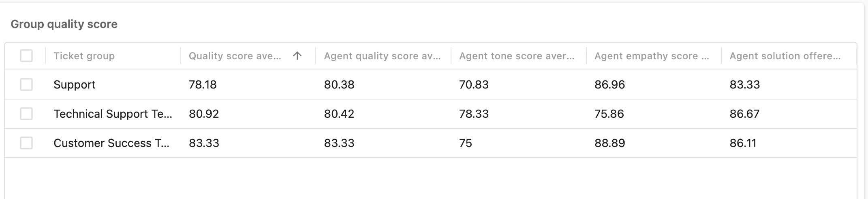
Task: Check the Support row checkbox
Action: (x=26, y=84)
